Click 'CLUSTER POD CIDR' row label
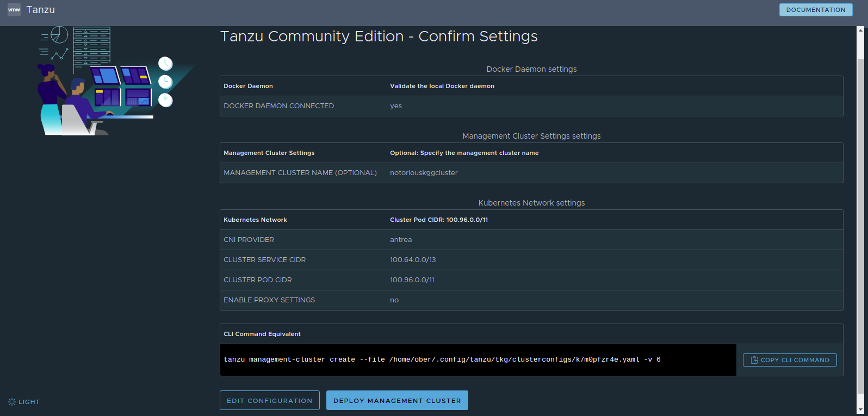Viewport: 868px width, 416px height. [258, 280]
